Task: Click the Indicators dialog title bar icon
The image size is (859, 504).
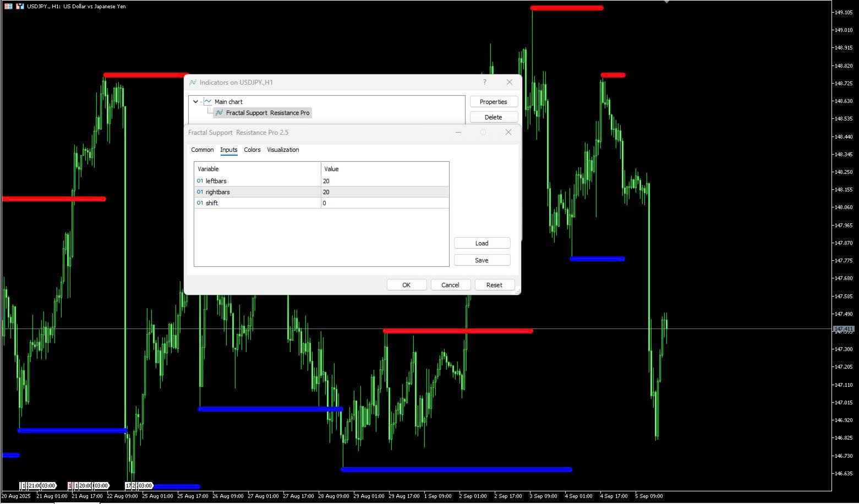Action: pyautogui.click(x=193, y=83)
